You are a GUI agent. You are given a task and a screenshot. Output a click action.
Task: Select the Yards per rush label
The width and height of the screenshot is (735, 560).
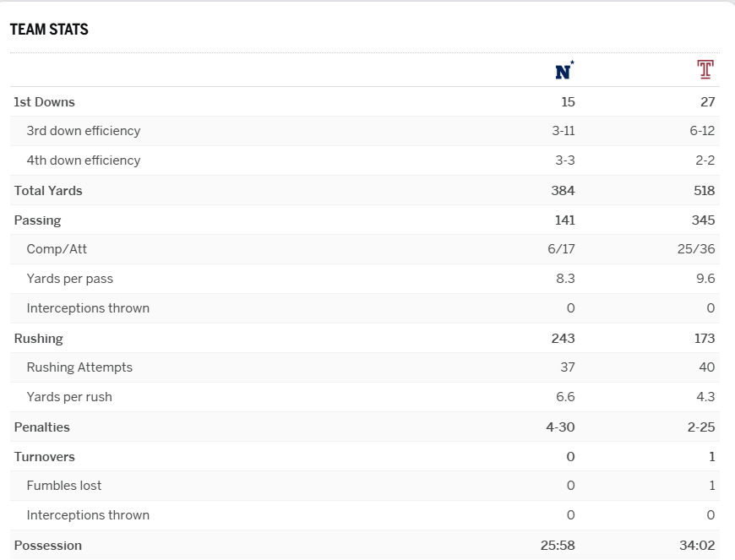tap(69, 397)
